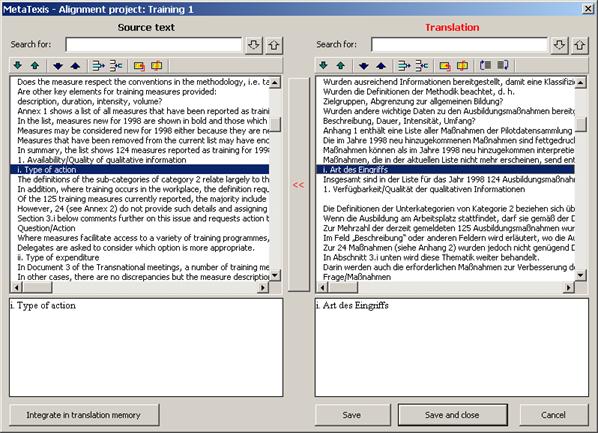The width and height of the screenshot is (598, 433).
Task: Select 'i. Type of action' row in source list
Action: tap(140, 170)
